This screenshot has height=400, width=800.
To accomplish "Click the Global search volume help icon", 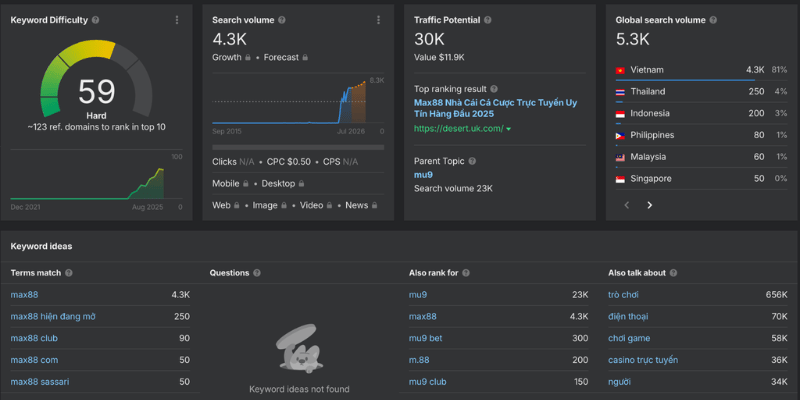I will [x=712, y=20].
